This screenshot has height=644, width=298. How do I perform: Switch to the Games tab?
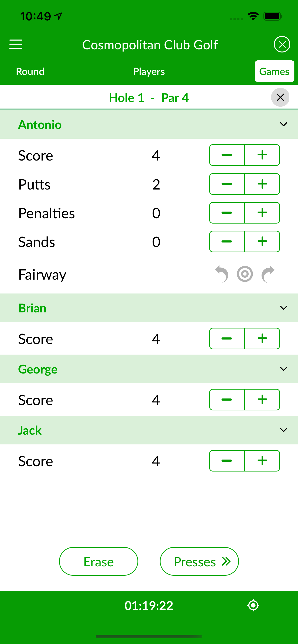[x=274, y=71]
